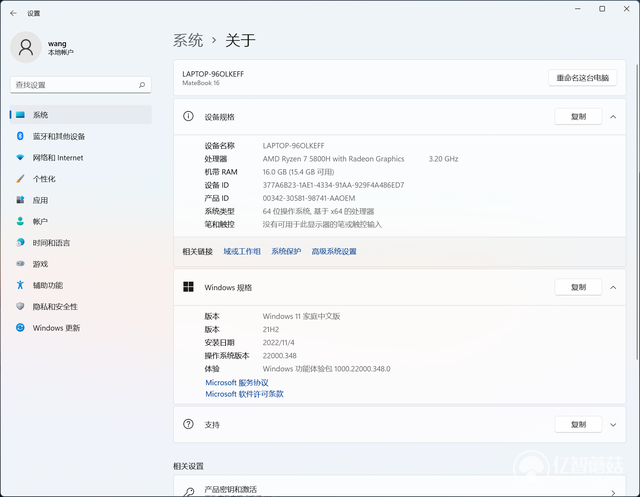Select the paintbrush icon for 个性化
This screenshot has width=640, height=497.
pyautogui.click(x=20, y=179)
